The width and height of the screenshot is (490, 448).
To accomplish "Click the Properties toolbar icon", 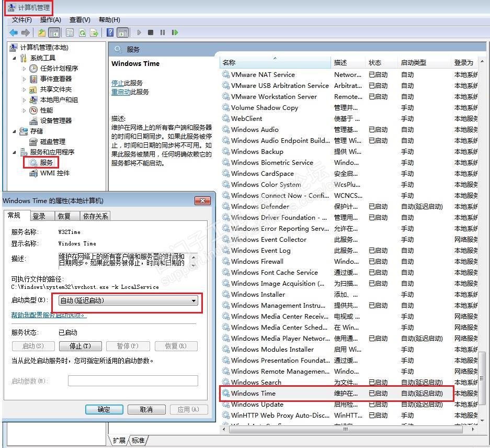I will (x=70, y=32).
